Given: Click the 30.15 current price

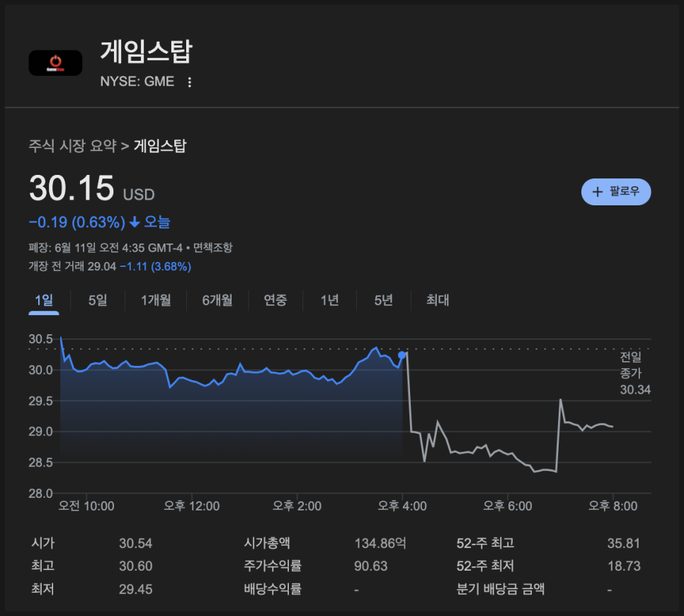Looking at the screenshot, I should [72, 188].
